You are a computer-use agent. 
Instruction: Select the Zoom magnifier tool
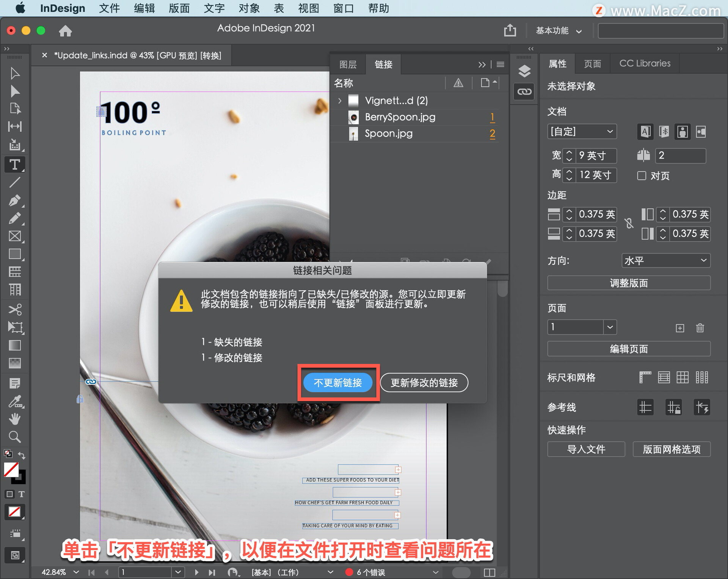(x=14, y=437)
